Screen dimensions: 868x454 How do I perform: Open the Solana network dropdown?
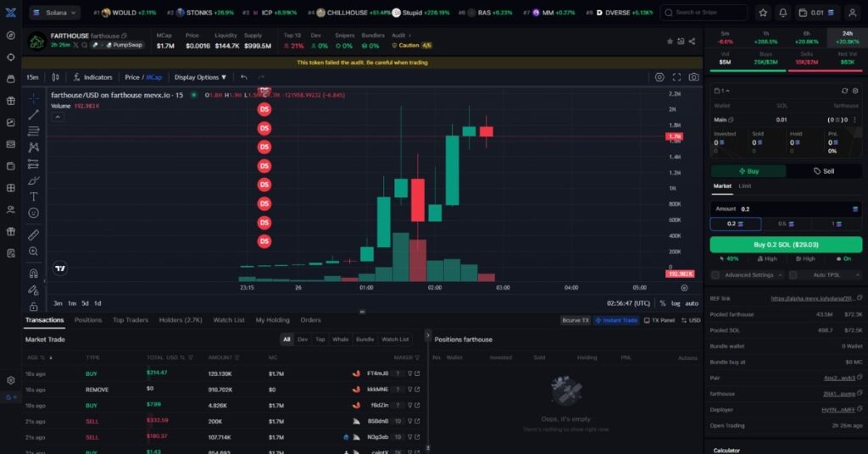click(x=54, y=13)
